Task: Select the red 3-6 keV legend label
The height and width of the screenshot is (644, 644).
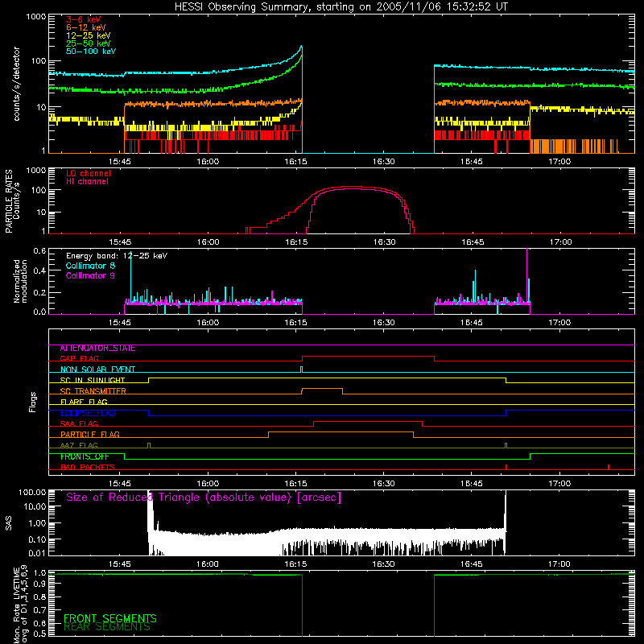Action: pyautogui.click(x=84, y=19)
